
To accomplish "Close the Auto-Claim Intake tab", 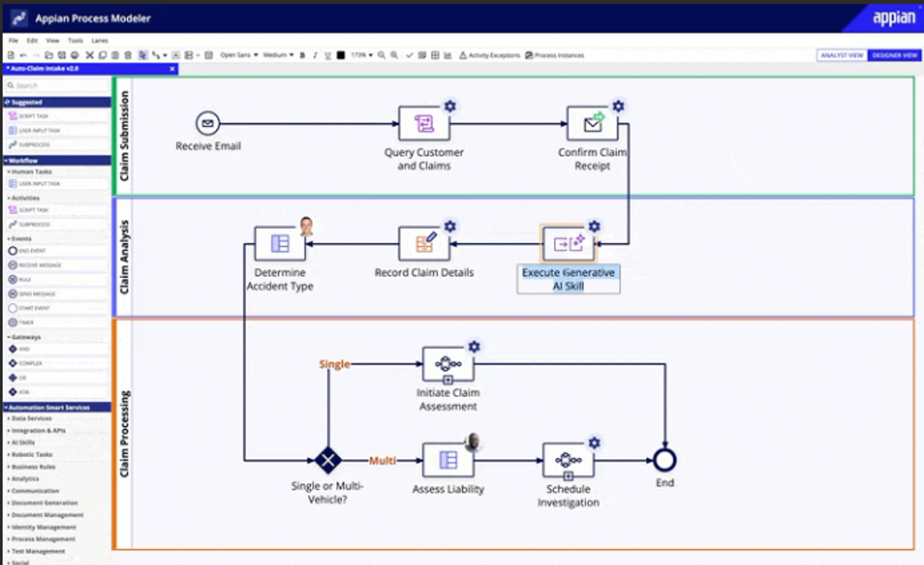I will point(172,69).
